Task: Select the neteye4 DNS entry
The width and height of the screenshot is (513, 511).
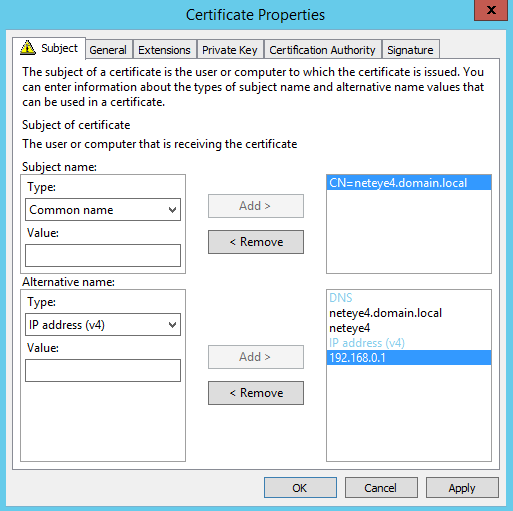Action: click(x=409, y=328)
